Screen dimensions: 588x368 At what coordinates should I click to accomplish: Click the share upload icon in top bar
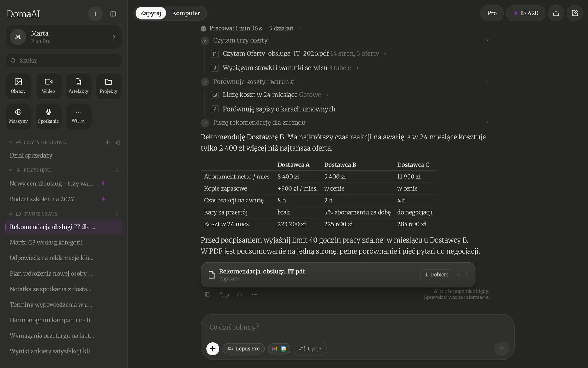(556, 13)
